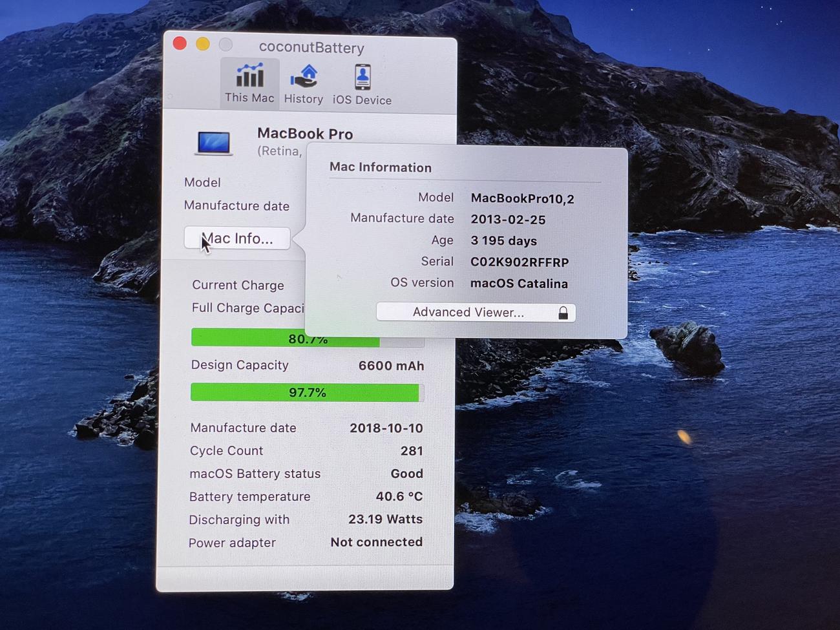Select the serial number C02K902RFFRP
The width and height of the screenshot is (840, 630).
(x=520, y=262)
